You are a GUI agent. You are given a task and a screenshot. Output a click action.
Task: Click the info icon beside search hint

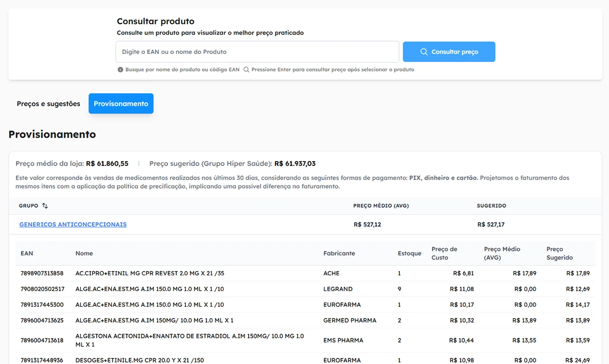(121, 70)
